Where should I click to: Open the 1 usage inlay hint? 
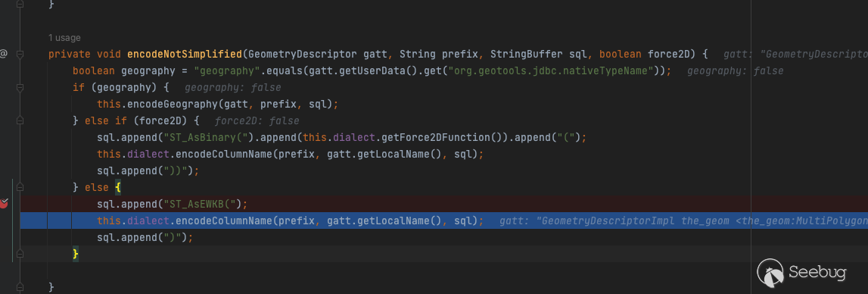pos(64,38)
